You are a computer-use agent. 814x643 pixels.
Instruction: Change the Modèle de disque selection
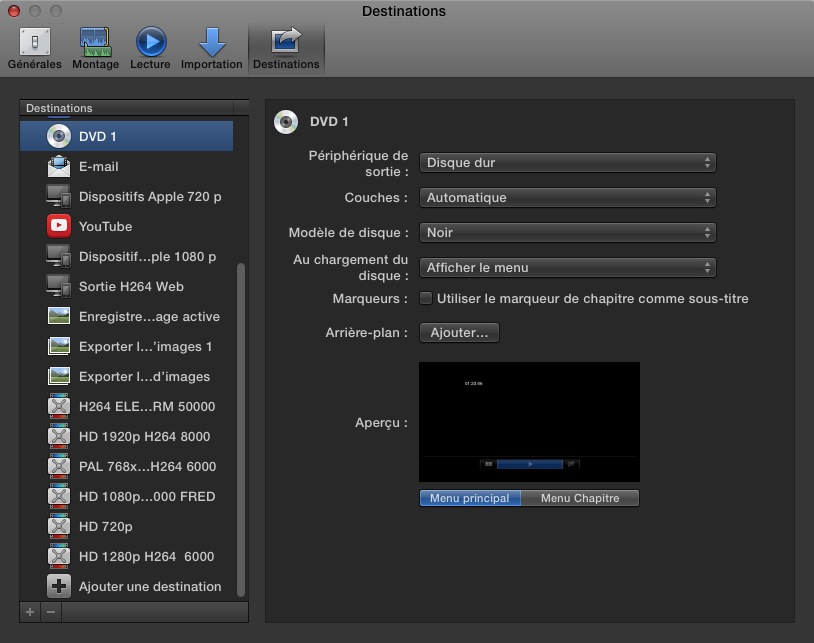click(x=567, y=232)
